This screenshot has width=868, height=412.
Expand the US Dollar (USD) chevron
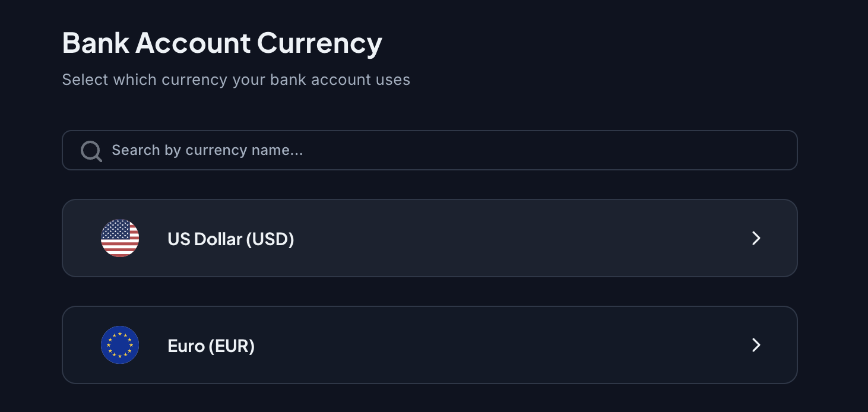coord(756,238)
